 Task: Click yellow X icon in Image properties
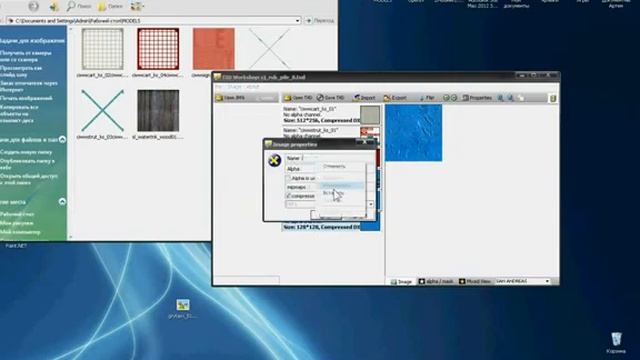point(274,160)
